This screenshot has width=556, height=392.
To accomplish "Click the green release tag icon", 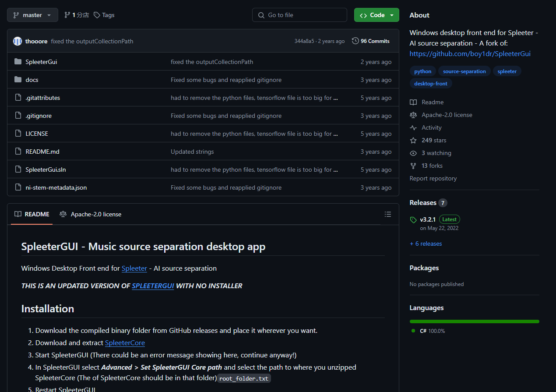I will point(413,220).
